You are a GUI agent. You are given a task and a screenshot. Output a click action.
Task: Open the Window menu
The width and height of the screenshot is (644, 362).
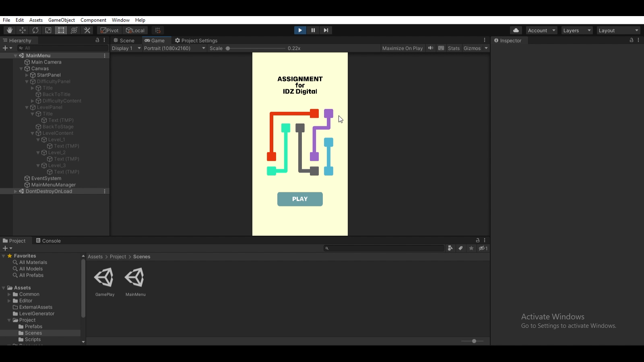[x=121, y=20]
